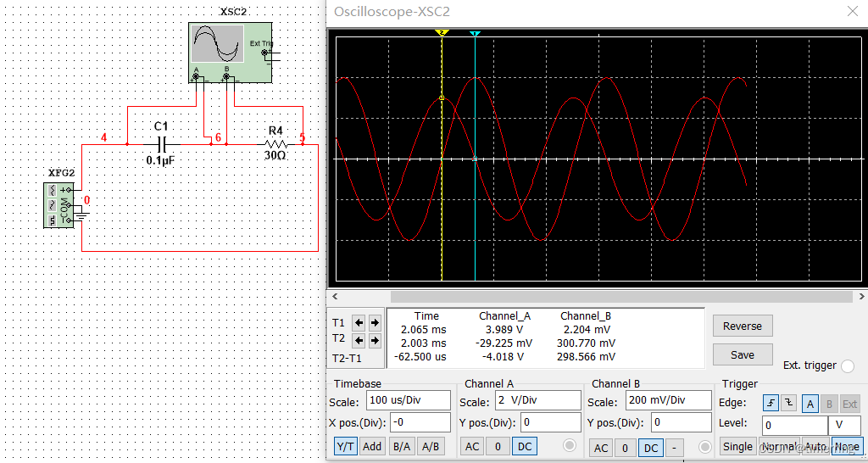Click the T2-T1 value -62.500 us
The width and height of the screenshot is (868, 463).
420,357
